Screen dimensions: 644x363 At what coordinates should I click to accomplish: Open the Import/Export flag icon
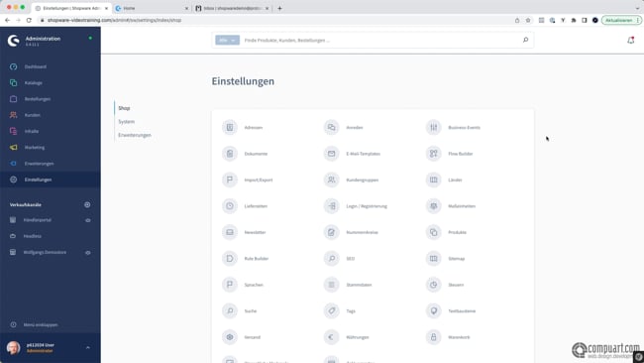click(230, 180)
